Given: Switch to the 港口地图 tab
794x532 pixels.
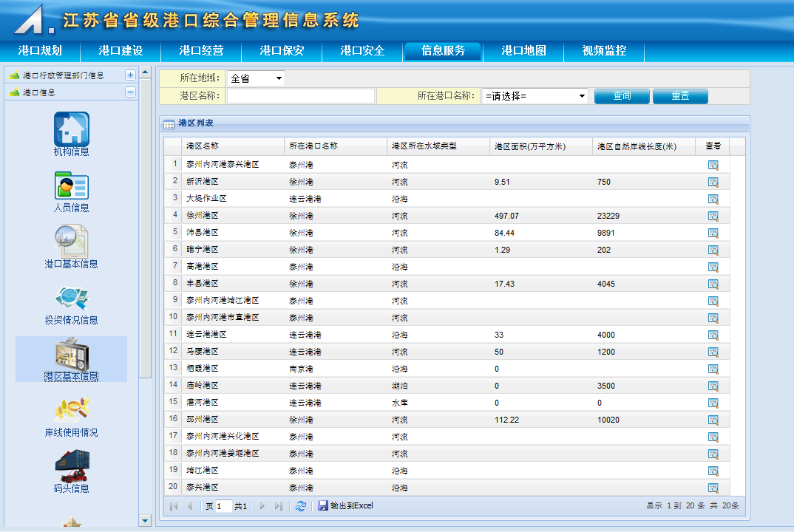Looking at the screenshot, I should tap(523, 51).
